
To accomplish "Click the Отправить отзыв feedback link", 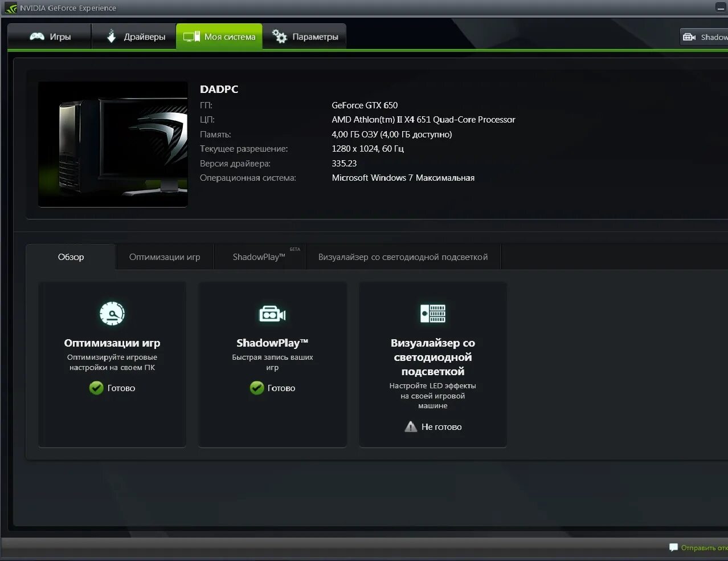I will coord(704,548).
